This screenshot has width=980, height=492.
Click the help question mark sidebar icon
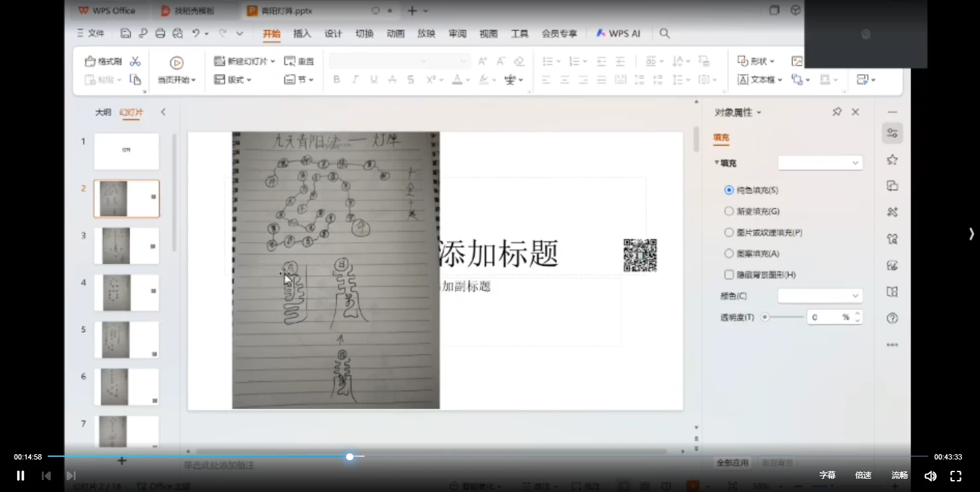point(892,318)
